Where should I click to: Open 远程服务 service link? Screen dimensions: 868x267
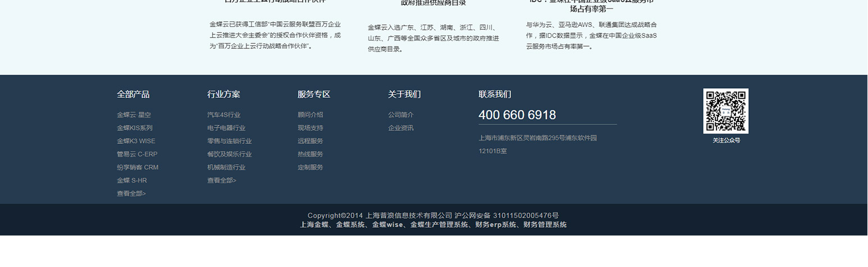pyautogui.click(x=310, y=141)
